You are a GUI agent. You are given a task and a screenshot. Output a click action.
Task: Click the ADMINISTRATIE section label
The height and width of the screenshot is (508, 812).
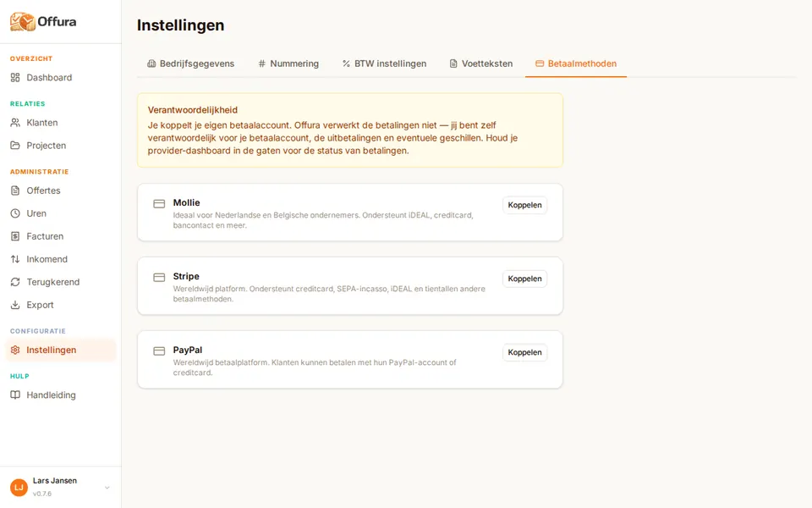[40, 172]
